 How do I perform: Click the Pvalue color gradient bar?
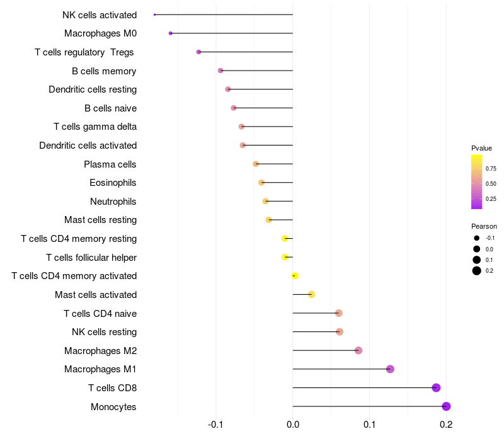(x=476, y=182)
